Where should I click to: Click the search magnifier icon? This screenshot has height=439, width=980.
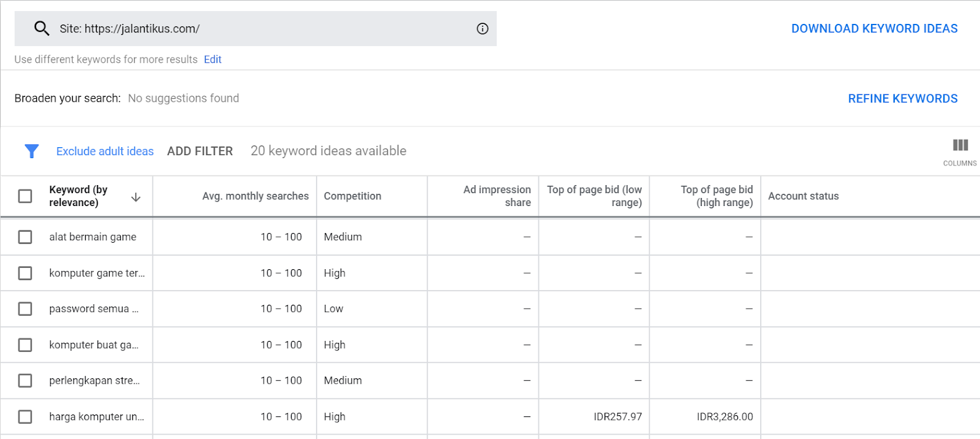click(42, 28)
